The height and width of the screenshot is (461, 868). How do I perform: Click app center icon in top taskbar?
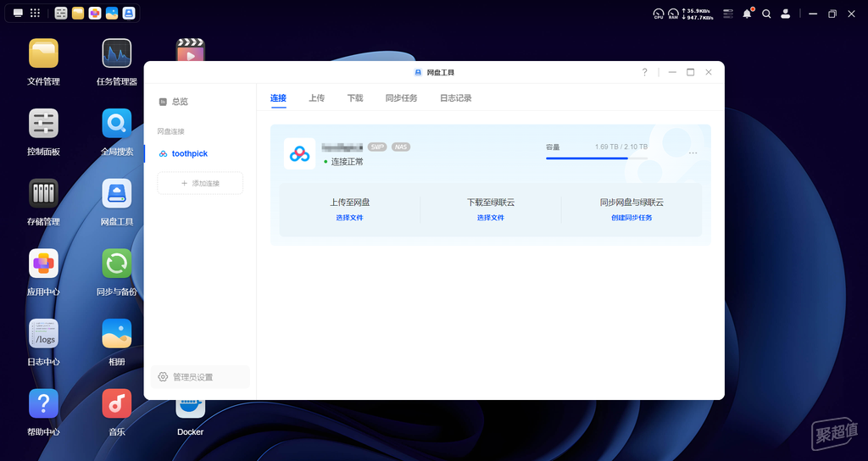(x=95, y=14)
